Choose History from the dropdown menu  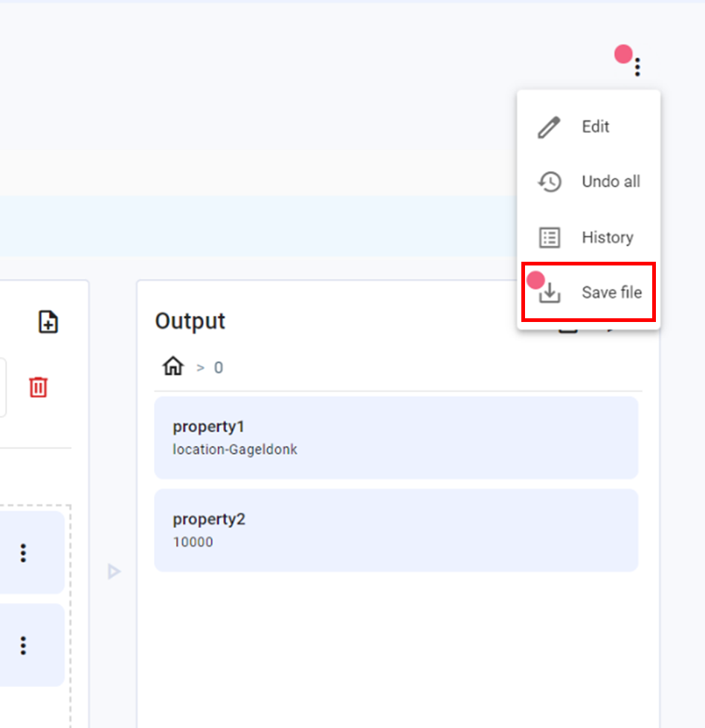click(x=607, y=238)
